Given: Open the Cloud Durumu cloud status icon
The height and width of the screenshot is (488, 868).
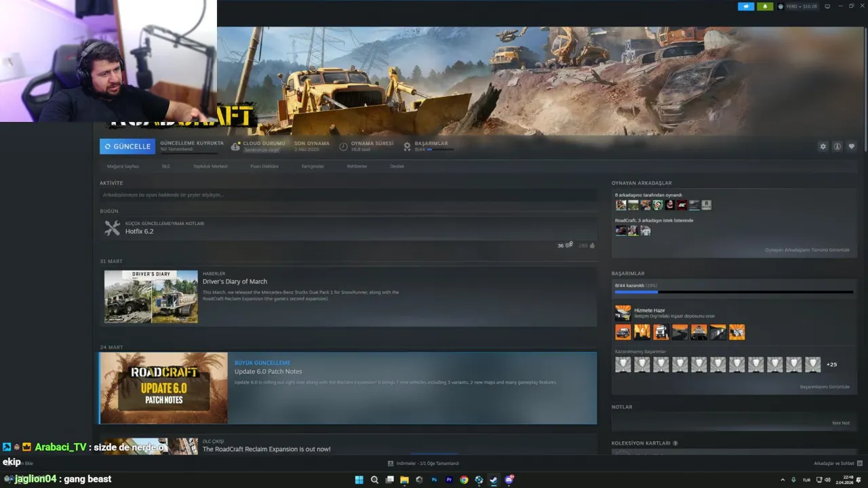Looking at the screenshot, I should 235,146.
